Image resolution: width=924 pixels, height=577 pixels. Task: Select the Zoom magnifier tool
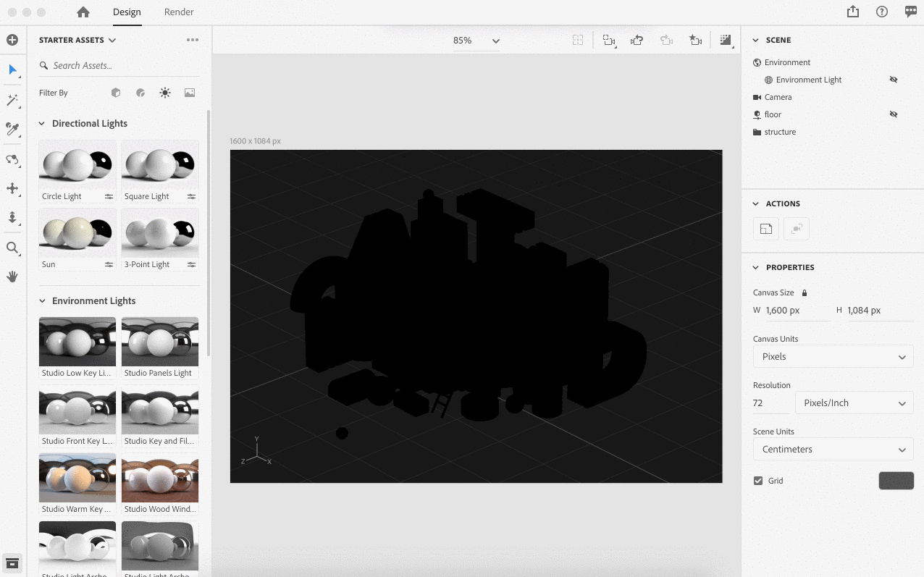[x=12, y=248]
